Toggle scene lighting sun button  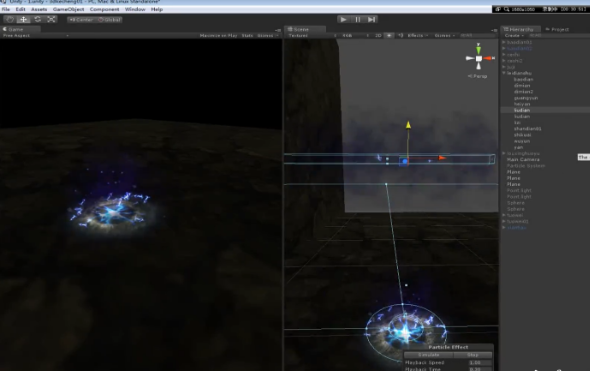tap(389, 35)
